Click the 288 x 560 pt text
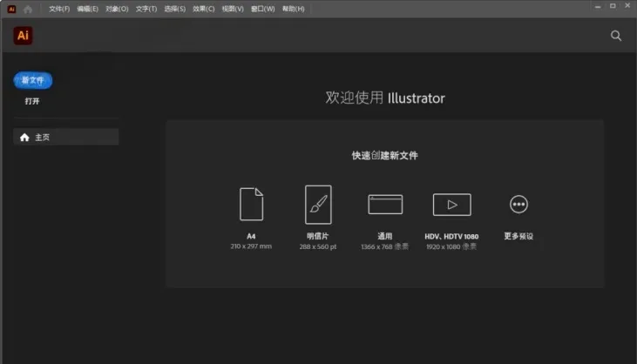Viewport: 637px width, 364px height. (318, 246)
